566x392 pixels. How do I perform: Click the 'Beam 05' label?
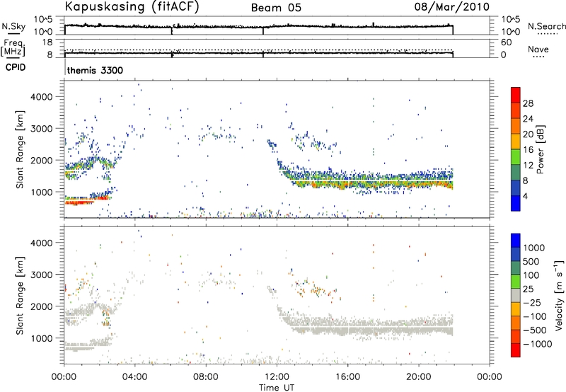pos(276,8)
